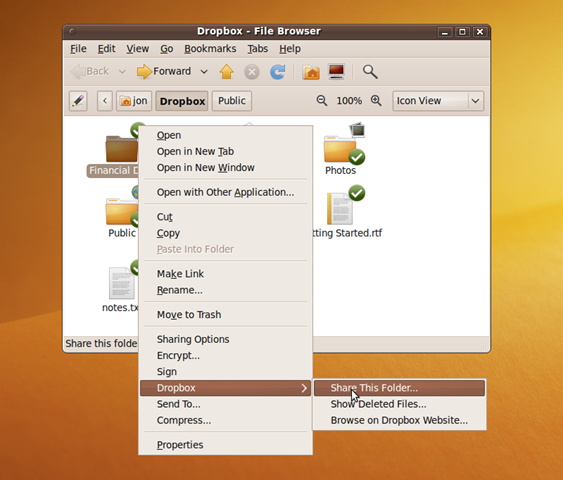Open the File menu
This screenshot has width=563, height=480.
78,48
